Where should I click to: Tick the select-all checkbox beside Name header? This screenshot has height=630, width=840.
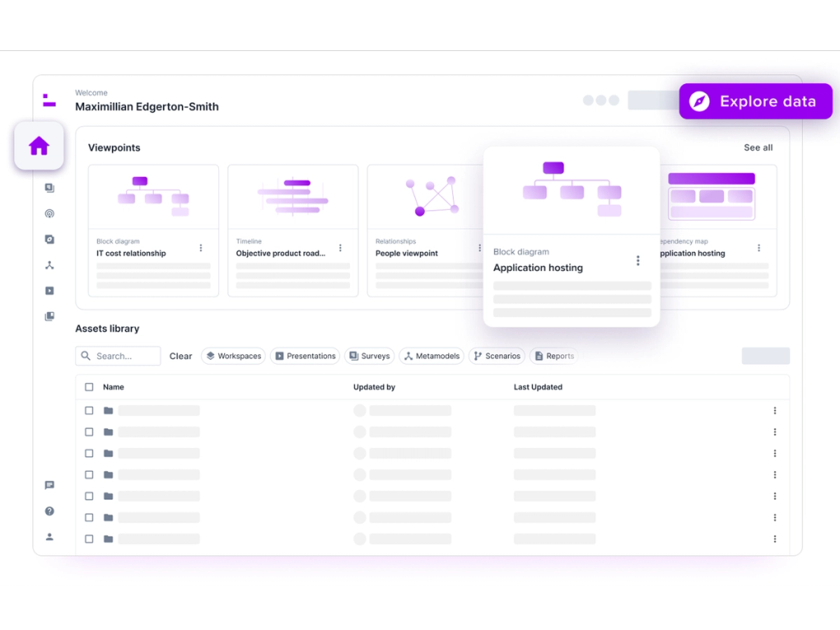(x=89, y=387)
